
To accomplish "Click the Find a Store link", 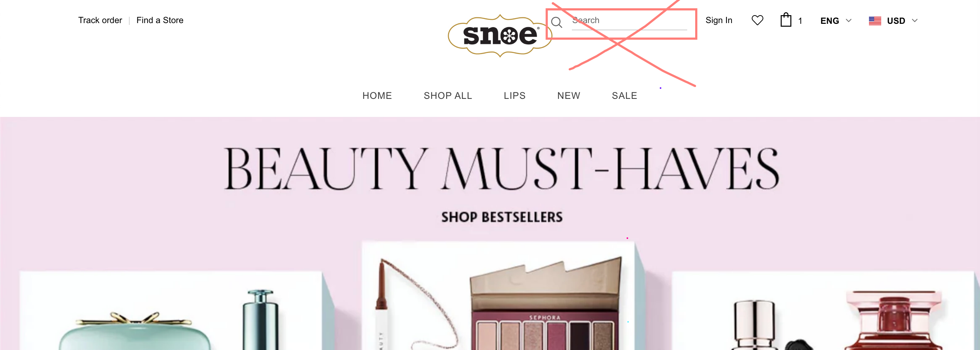I will pyautogui.click(x=160, y=20).
